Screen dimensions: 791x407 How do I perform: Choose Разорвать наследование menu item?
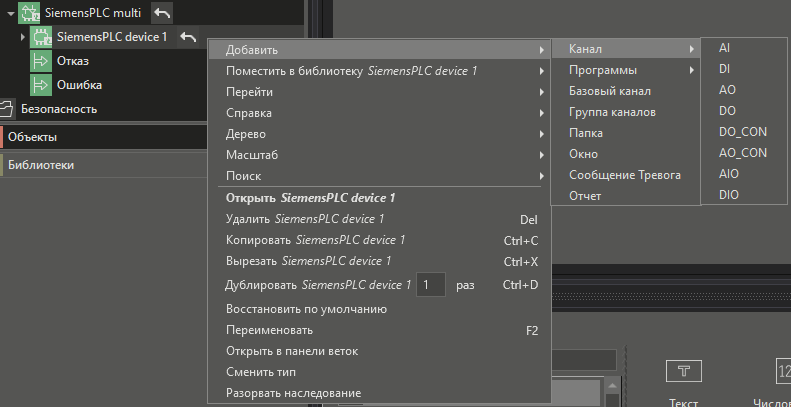tap(379, 393)
